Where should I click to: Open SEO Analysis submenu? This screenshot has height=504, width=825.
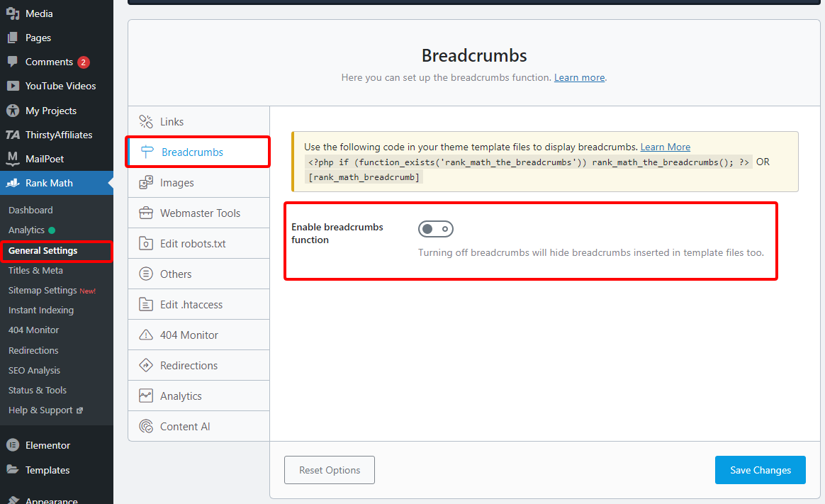coord(34,370)
